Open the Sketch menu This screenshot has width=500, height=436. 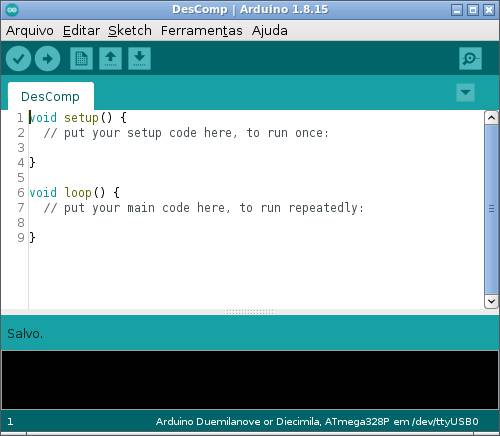(130, 31)
